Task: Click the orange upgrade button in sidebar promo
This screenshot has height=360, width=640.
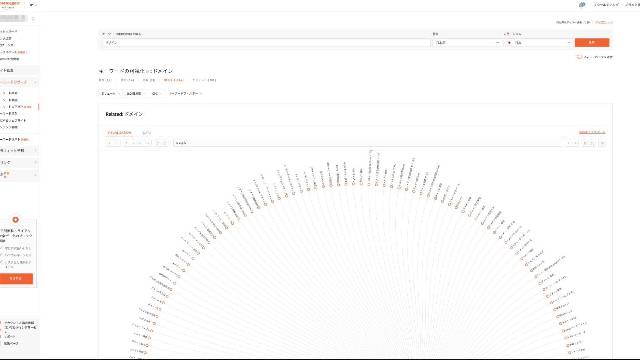Action: [16, 278]
